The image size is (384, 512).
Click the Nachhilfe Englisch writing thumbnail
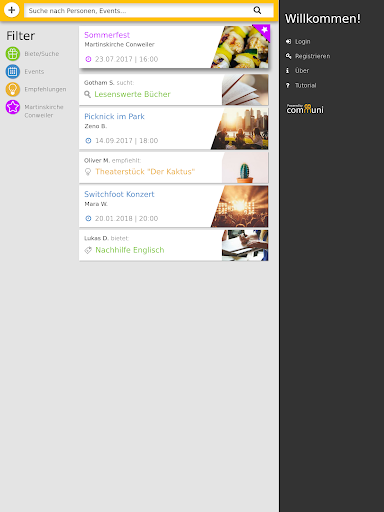[x=245, y=245]
